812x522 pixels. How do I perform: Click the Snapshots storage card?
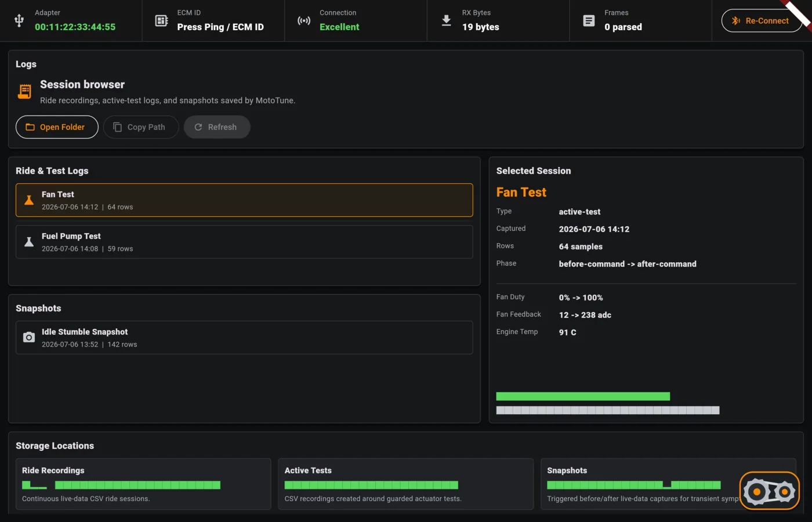pos(668,484)
